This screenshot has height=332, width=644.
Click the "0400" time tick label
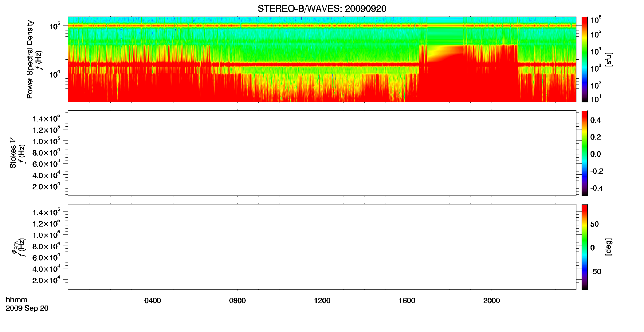153,301
